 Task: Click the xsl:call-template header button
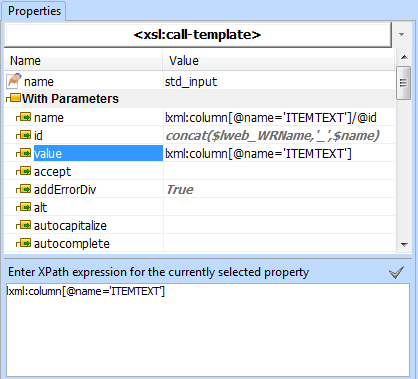click(198, 35)
